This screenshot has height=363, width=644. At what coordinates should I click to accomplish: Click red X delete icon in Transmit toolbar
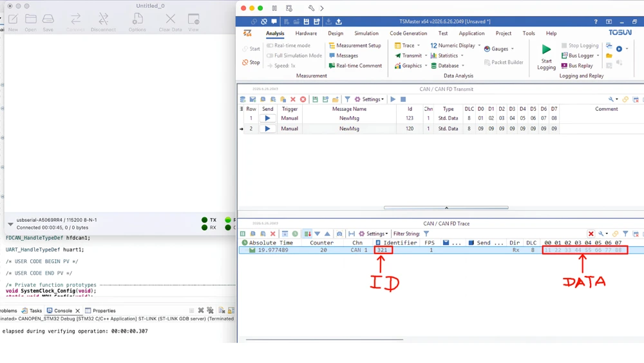point(293,99)
